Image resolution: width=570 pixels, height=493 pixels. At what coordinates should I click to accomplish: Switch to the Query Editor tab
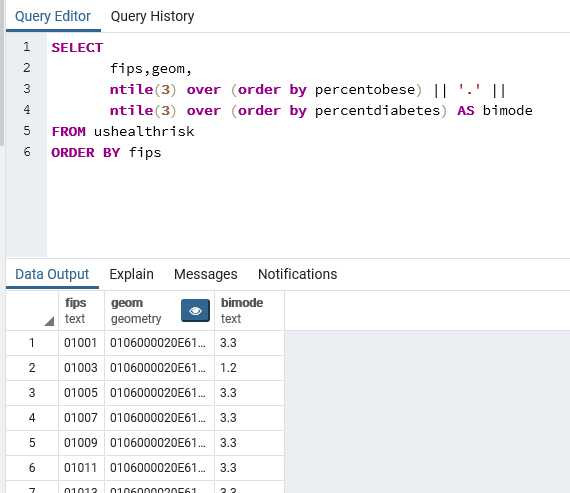click(53, 16)
